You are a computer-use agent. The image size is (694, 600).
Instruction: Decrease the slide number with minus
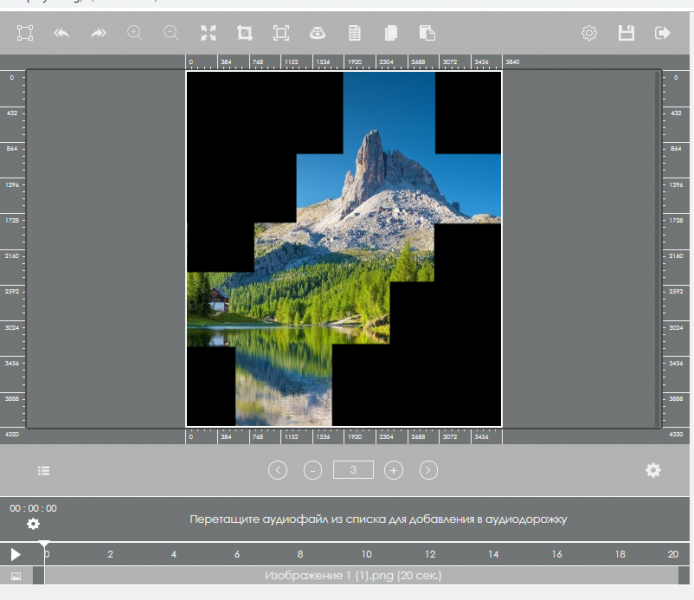[x=313, y=470]
